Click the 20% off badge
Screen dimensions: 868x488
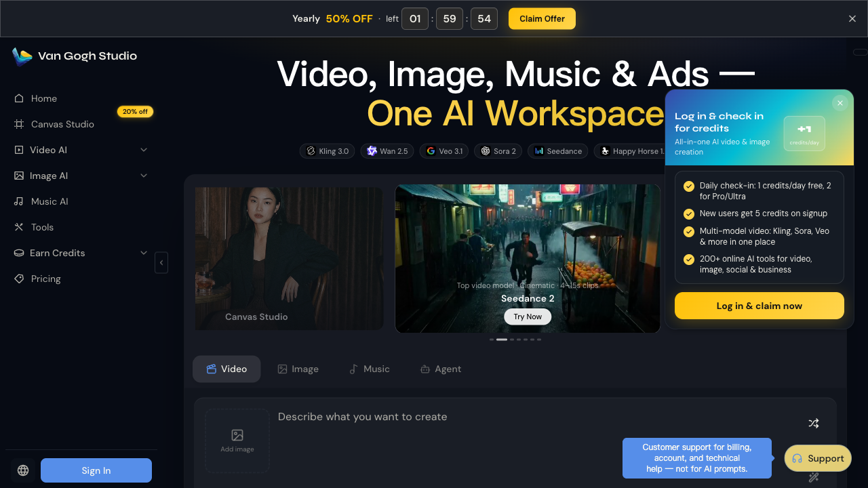(x=135, y=111)
